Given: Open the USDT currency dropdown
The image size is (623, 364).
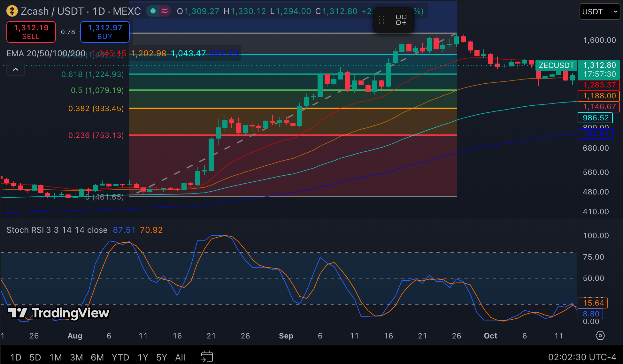Looking at the screenshot, I should (x=600, y=11).
